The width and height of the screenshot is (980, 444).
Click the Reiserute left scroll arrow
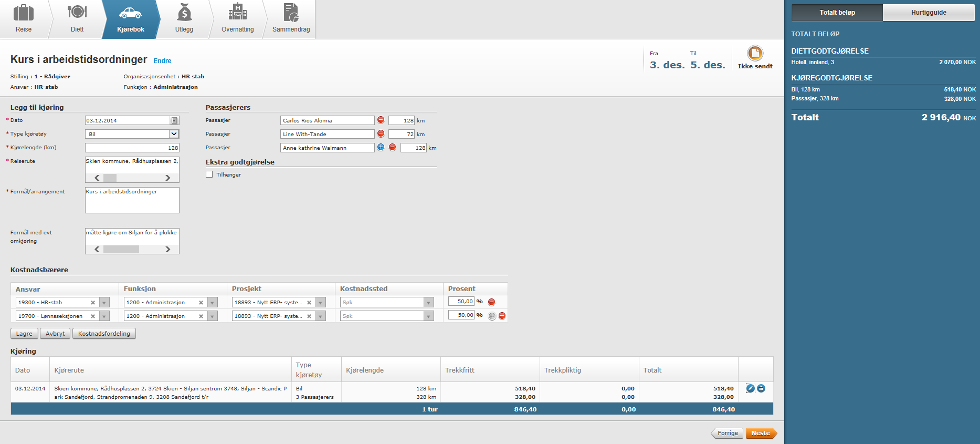(97, 178)
